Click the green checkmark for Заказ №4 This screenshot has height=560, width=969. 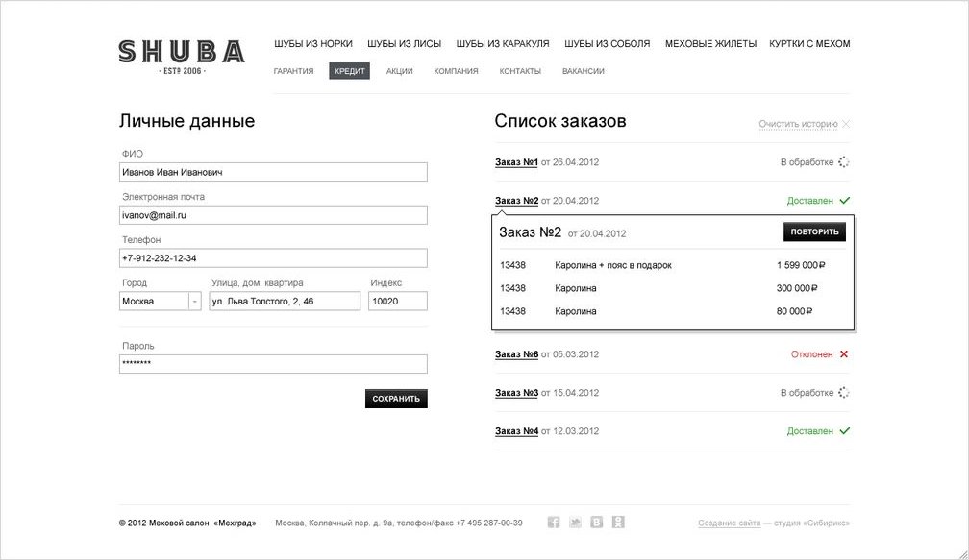pos(845,431)
